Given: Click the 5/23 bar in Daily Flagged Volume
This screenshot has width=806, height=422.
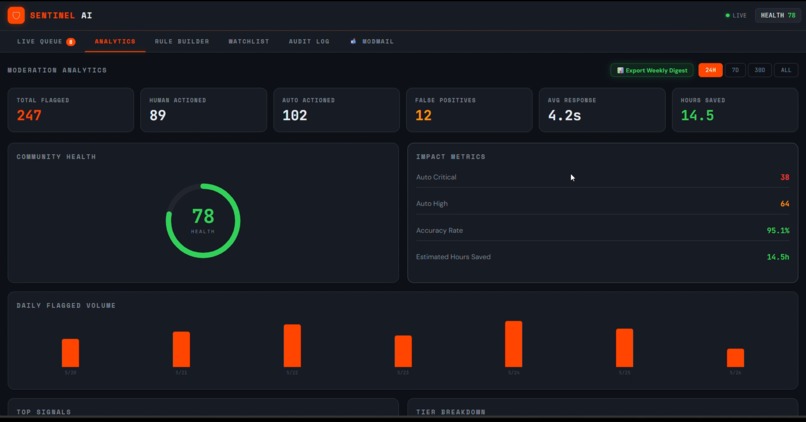Looking at the screenshot, I should [403, 351].
